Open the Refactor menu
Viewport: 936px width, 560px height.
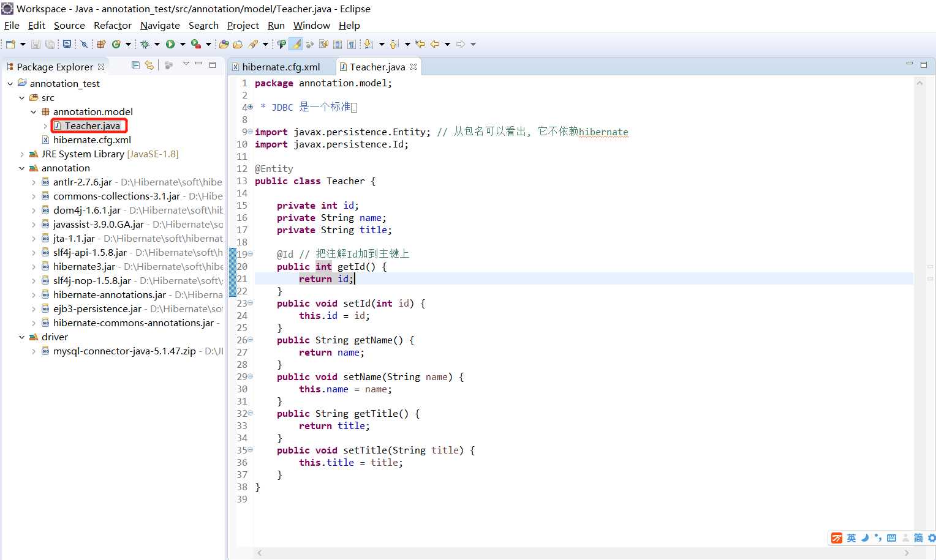click(112, 25)
